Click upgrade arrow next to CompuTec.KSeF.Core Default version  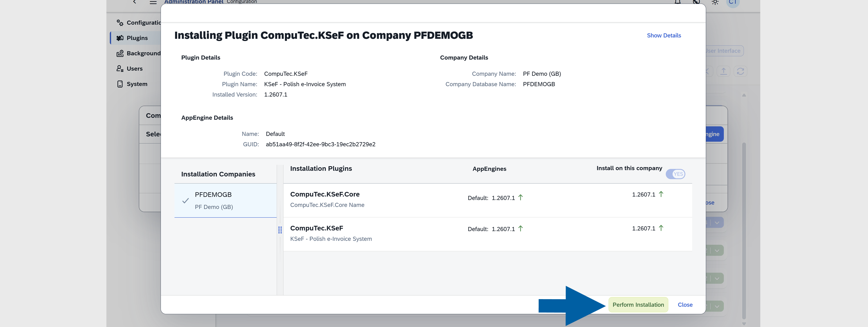[x=521, y=198]
